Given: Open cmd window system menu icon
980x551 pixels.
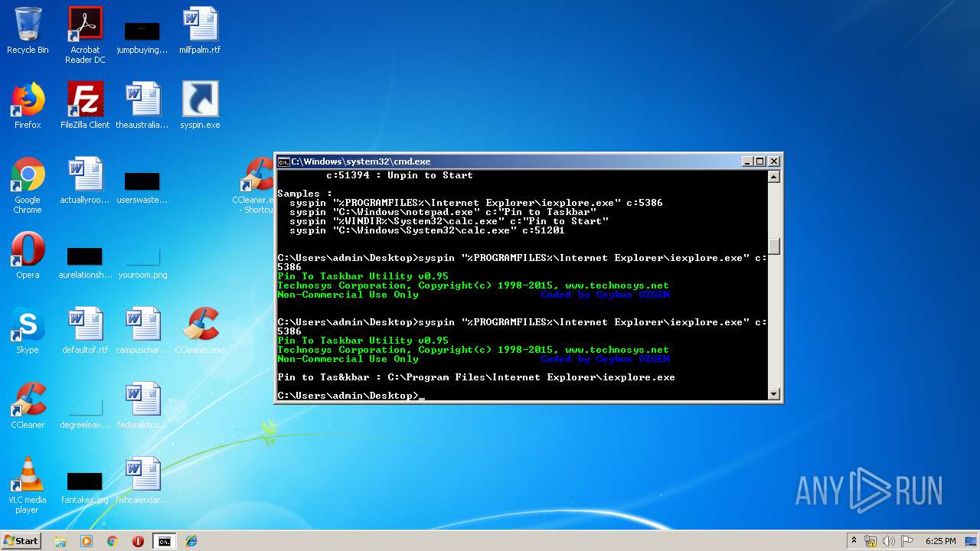Looking at the screenshot, I should click(283, 161).
